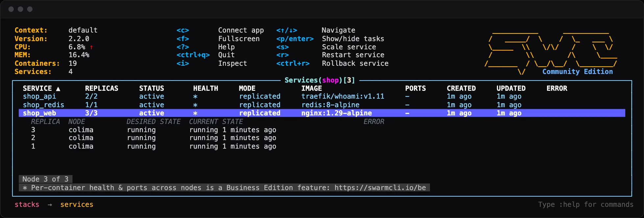This screenshot has width=644, height=218.
Task: Click the SERVICE column sort arrow
Action: click(x=58, y=89)
